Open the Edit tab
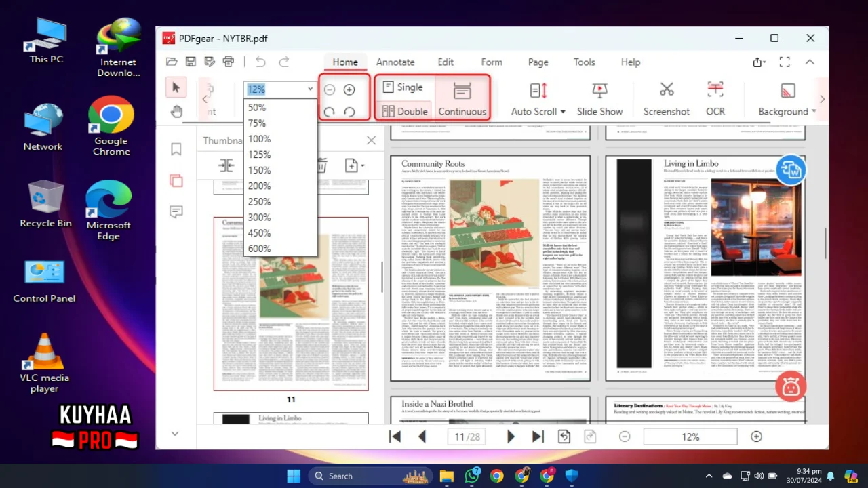 pyautogui.click(x=446, y=62)
